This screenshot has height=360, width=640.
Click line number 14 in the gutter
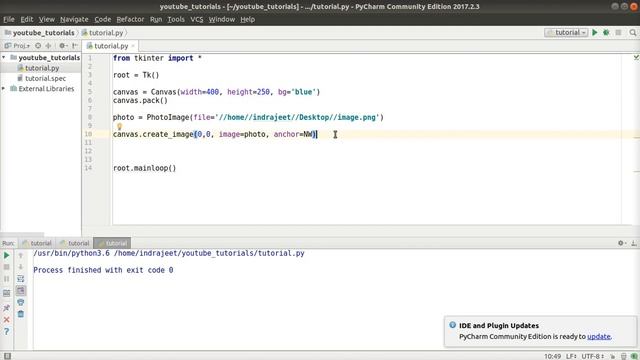coord(88,168)
